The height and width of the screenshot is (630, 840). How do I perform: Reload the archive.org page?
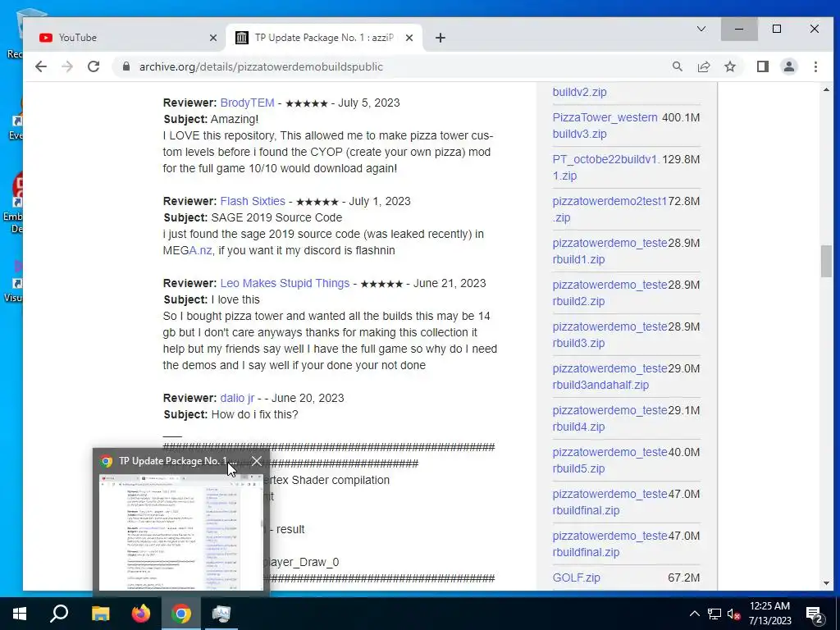pyautogui.click(x=94, y=66)
